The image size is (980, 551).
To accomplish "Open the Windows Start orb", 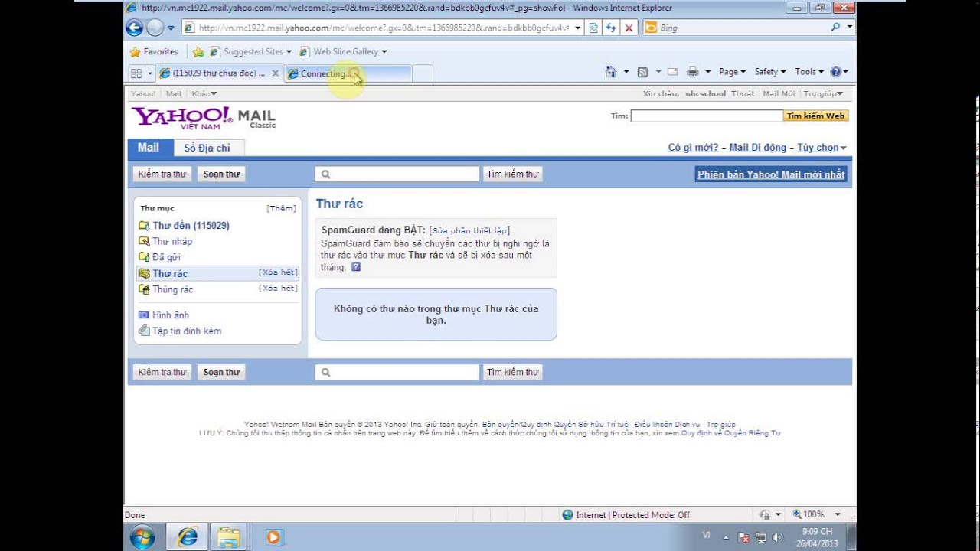I will (142, 537).
